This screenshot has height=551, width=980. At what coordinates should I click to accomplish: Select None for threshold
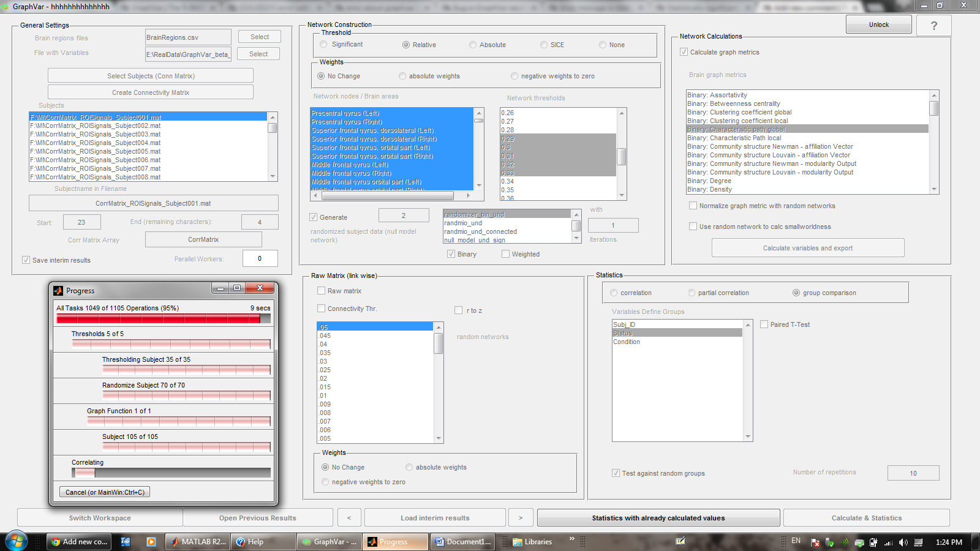(603, 45)
